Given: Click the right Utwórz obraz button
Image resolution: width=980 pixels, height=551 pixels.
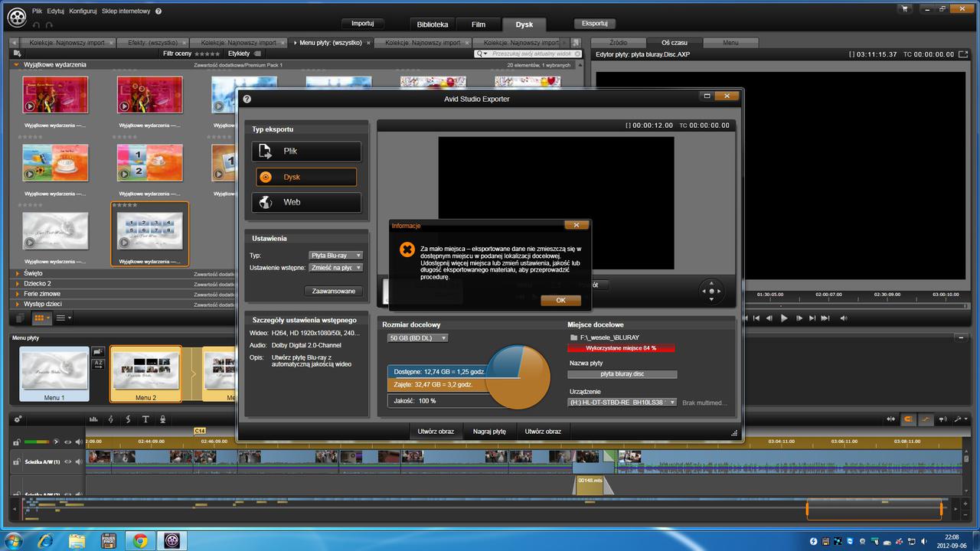Looking at the screenshot, I should [x=543, y=432].
